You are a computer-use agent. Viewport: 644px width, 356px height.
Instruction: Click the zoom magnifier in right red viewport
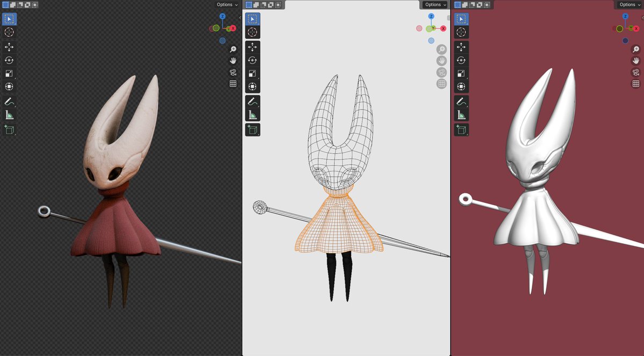(x=635, y=49)
